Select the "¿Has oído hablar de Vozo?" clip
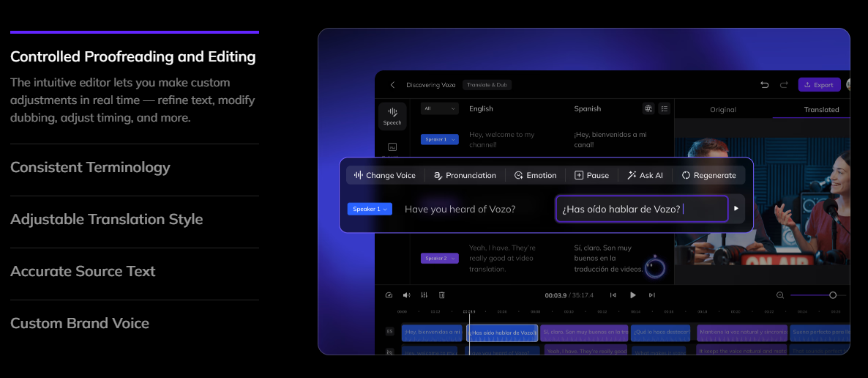The width and height of the screenshot is (868, 378). 502,333
